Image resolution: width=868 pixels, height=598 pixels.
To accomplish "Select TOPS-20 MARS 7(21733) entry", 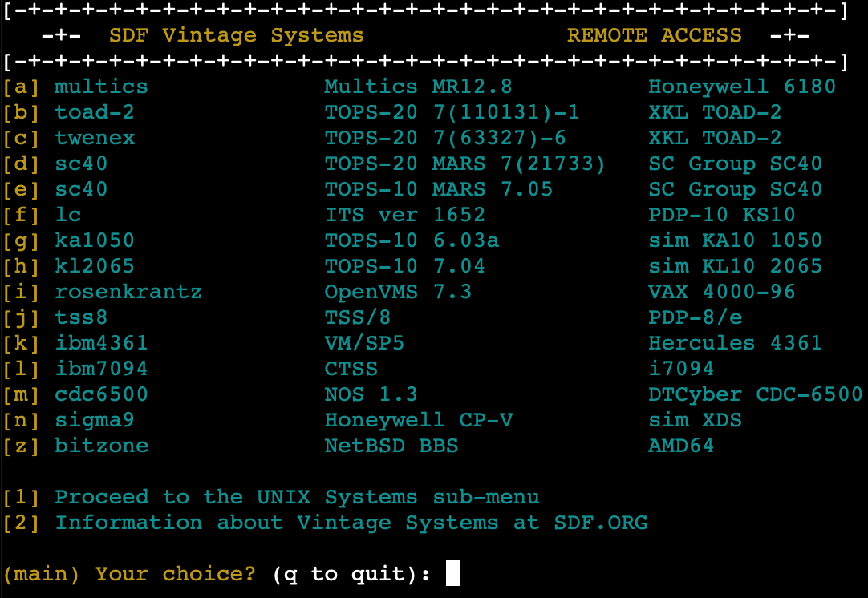I will coord(464,164).
